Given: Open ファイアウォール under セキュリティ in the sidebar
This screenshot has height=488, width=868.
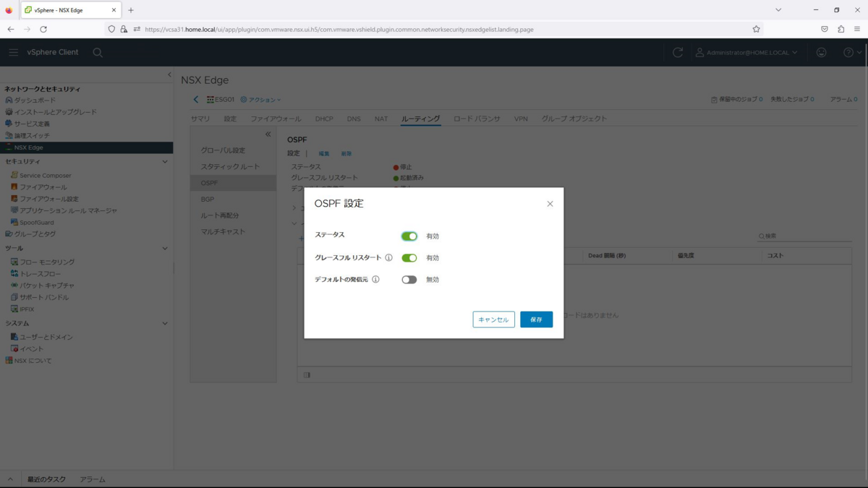Looking at the screenshot, I should point(43,187).
